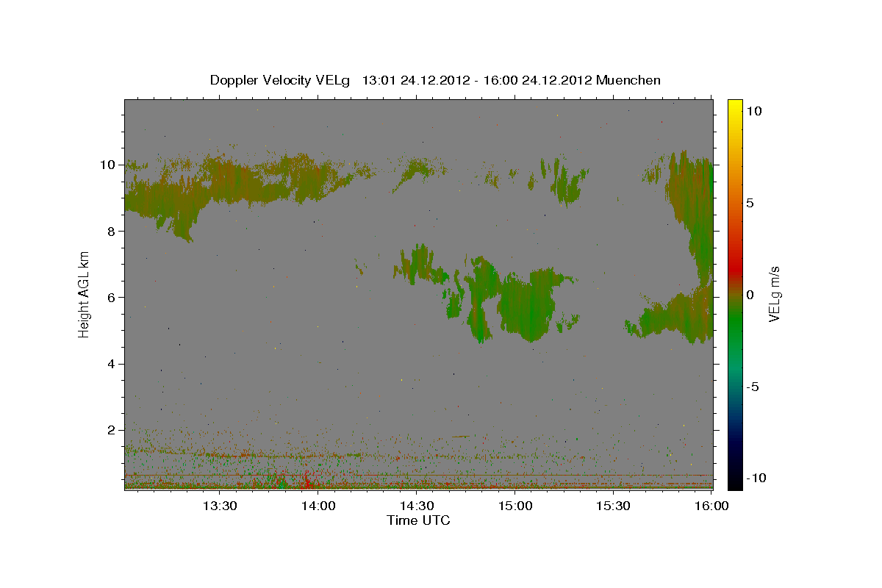
Task: Click the 'VELg m/s' colorbar label
Action: point(774,295)
